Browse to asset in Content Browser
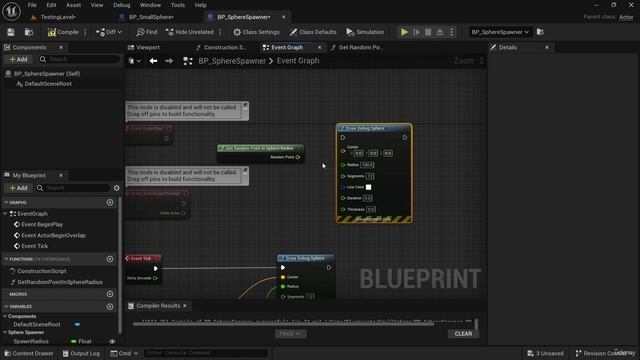This screenshot has height=360, width=640. (x=29, y=32)
